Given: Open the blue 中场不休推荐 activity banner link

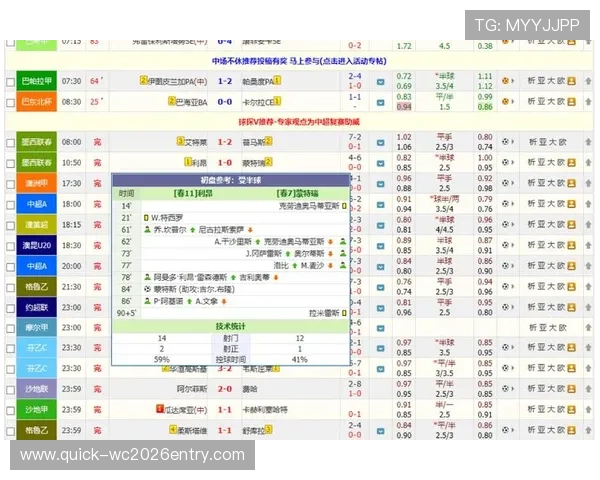Looking at the screenshot, I should coord(299,61).
